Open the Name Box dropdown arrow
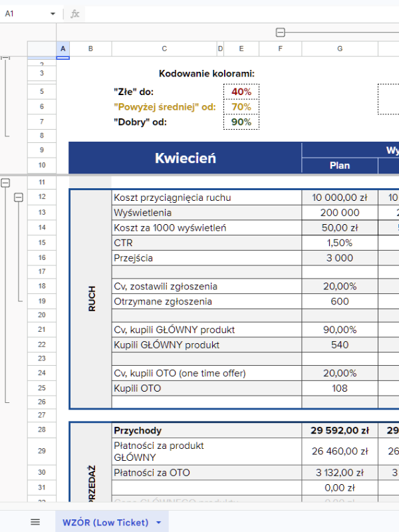 pos(53,14)
